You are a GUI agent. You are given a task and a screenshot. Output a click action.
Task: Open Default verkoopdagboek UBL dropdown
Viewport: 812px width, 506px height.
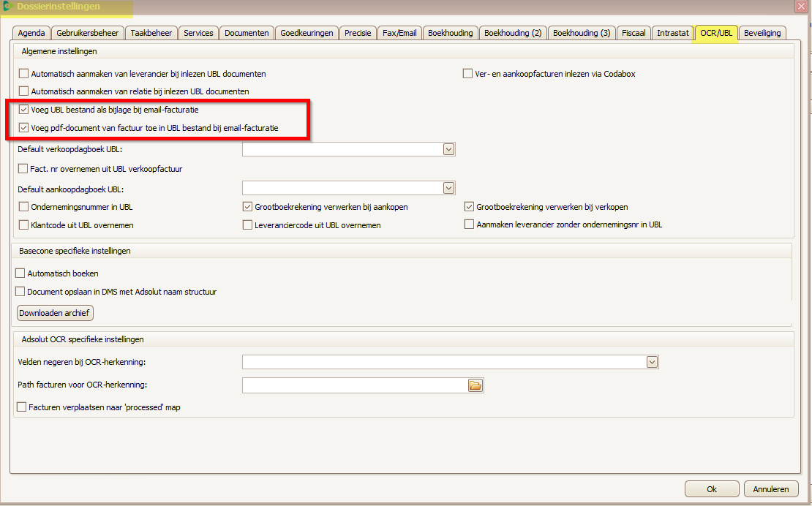click(x=448, y=149)
